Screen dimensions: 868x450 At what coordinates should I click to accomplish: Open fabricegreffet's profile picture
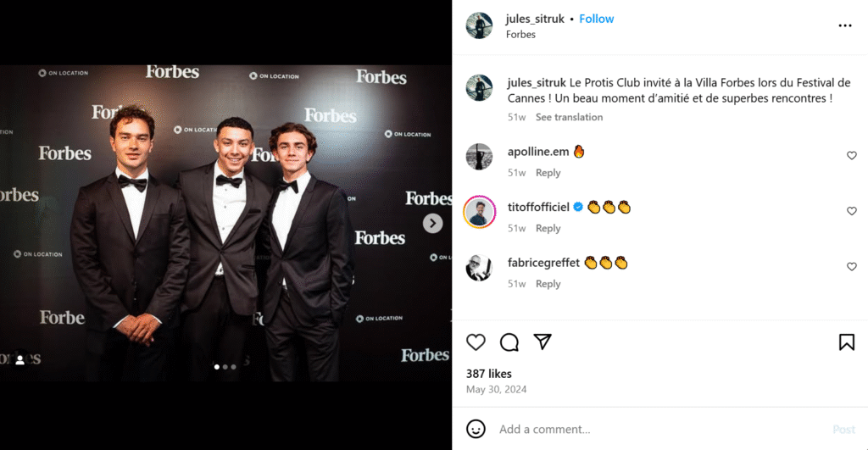click(479, 268)
